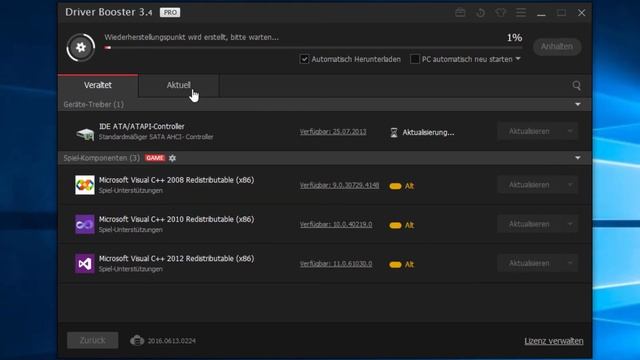
Task: Collapse the Geräte-Treiber section arrow
Action: tap(578, 104)
